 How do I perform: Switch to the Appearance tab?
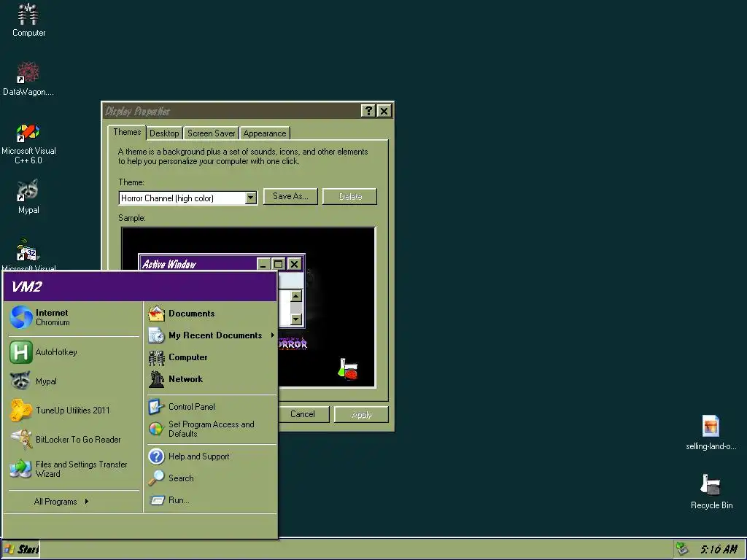coord(265,133)
